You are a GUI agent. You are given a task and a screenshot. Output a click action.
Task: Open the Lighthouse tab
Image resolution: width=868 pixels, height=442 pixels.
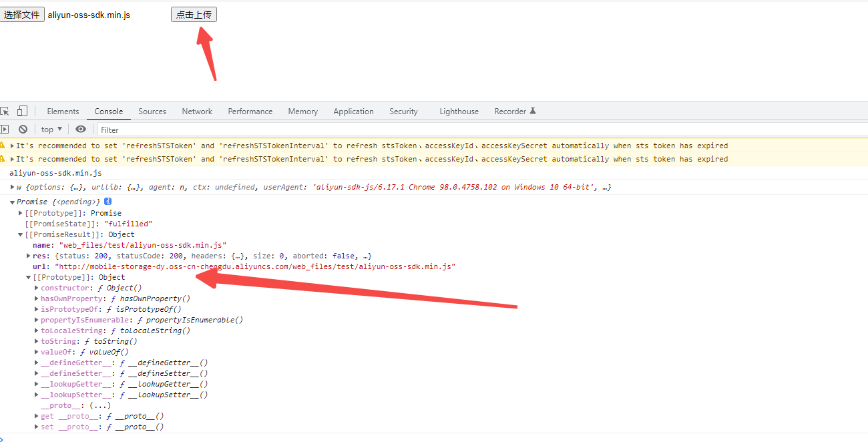click(459, 112)
